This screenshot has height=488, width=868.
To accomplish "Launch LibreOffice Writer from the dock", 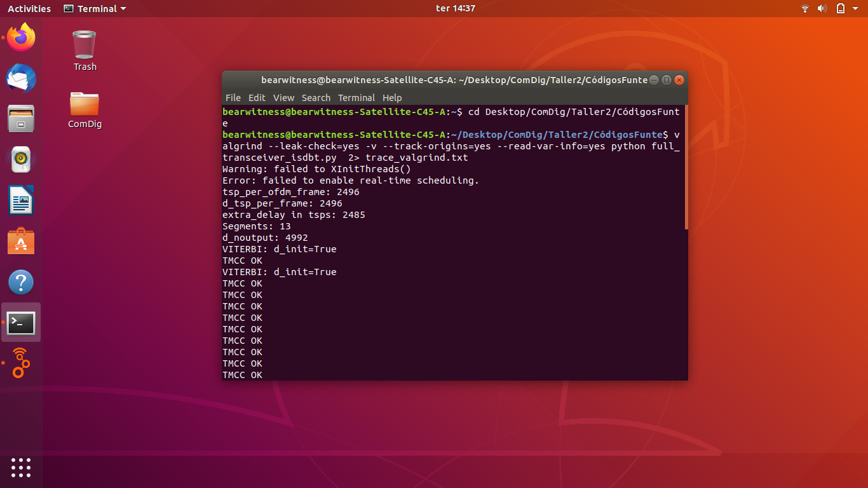I will [x=21, y=200].
